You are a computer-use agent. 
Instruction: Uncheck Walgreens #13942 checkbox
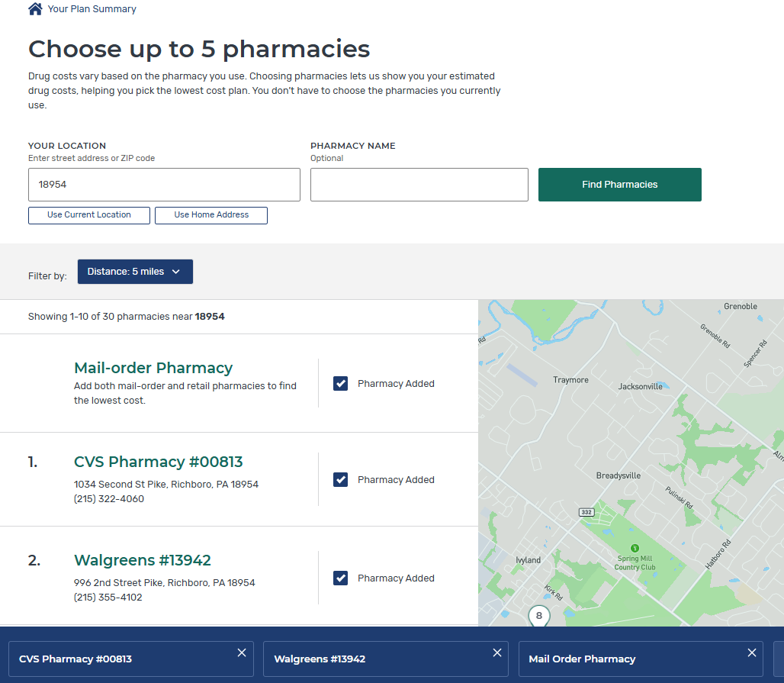[341, 578]
